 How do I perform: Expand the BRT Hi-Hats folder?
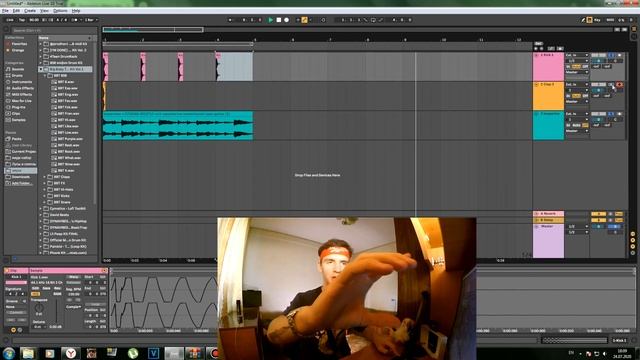(x=45, y=189)
